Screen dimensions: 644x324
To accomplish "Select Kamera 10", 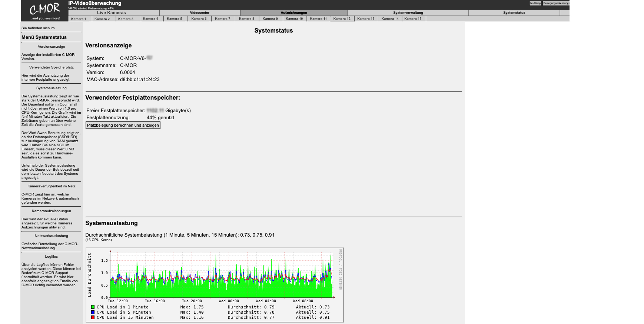I will pos(294,19).
